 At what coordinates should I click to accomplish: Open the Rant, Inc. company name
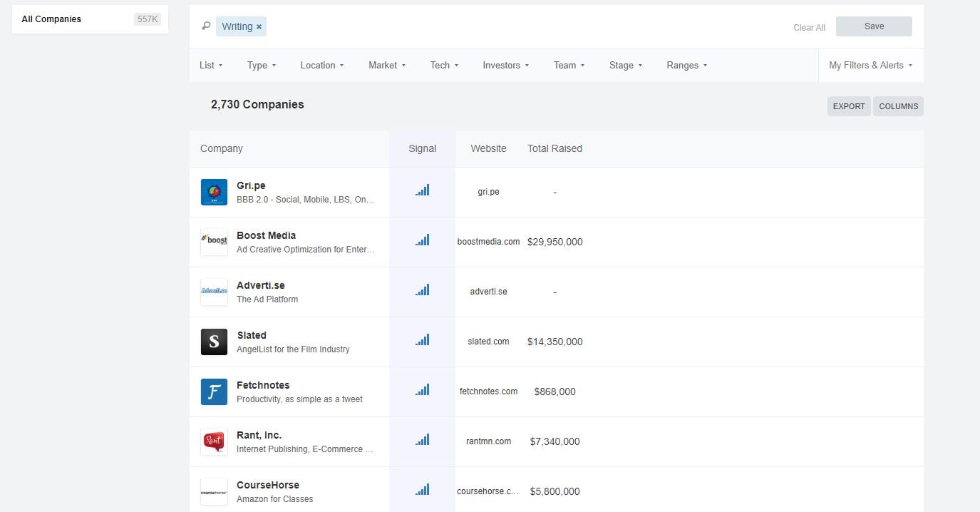point(259,435)
